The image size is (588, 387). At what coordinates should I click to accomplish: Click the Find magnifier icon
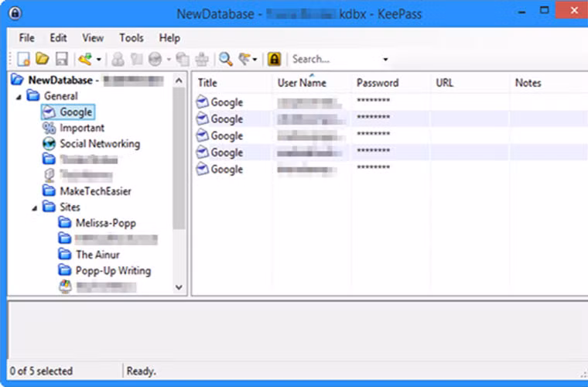(226, 60)
